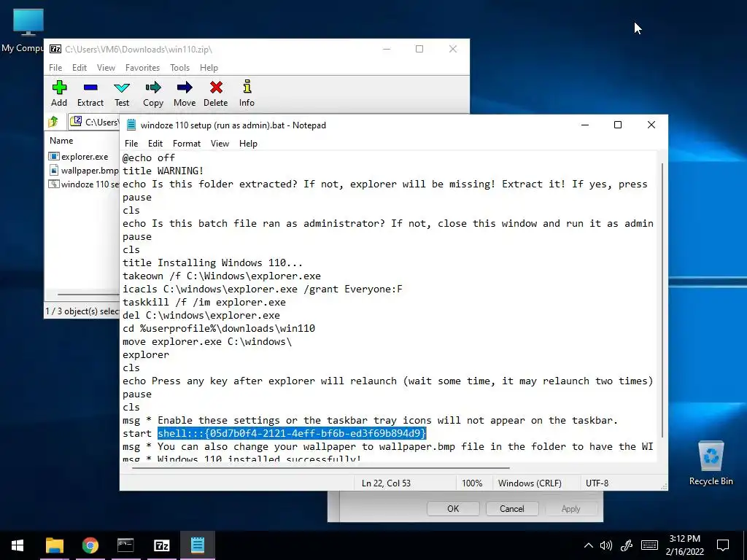Open Google Chrome from the taskbar
747x560 pixels.
[x=90, y=545]
